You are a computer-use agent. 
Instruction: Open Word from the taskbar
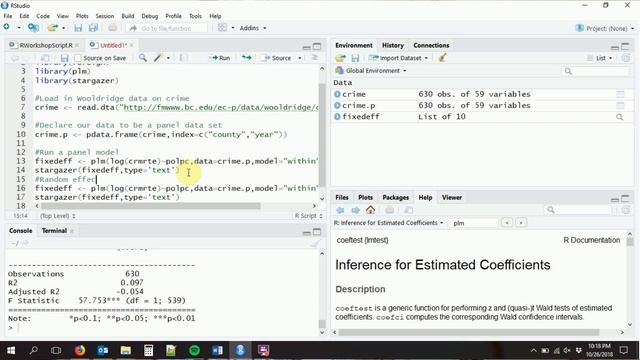(x=217, y=350)
